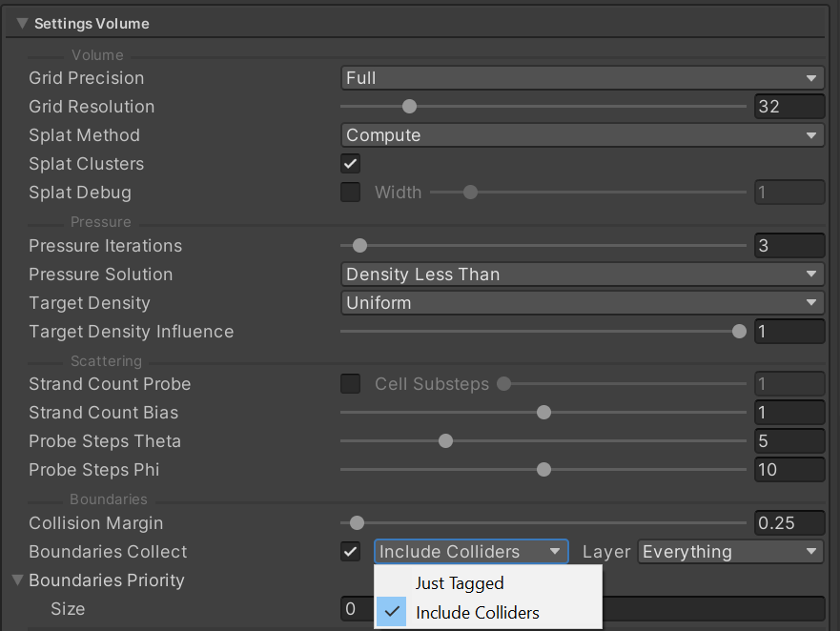Collapse the Settings Volume section
840x631 pixels.
pyautogui.click(x=22, y=23)
